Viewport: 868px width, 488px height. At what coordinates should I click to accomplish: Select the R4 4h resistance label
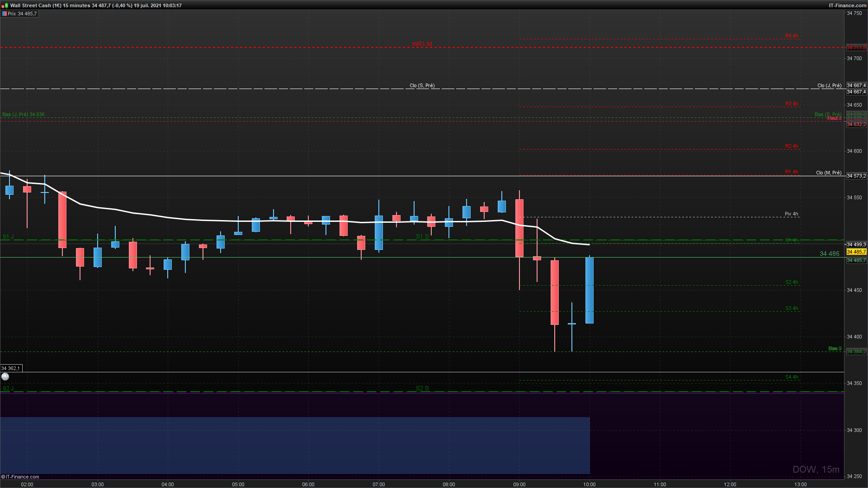tap(791, 36)
